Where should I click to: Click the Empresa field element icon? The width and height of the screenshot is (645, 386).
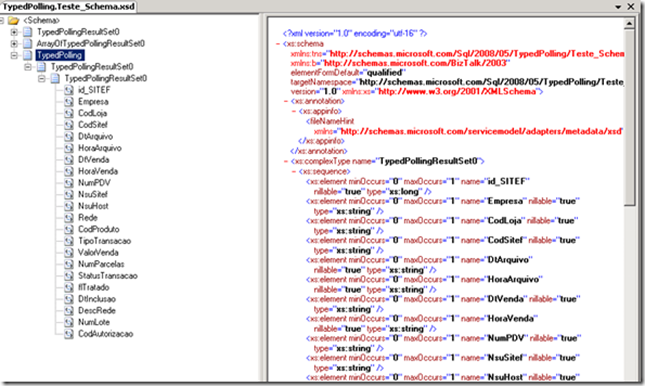[69, 101]
